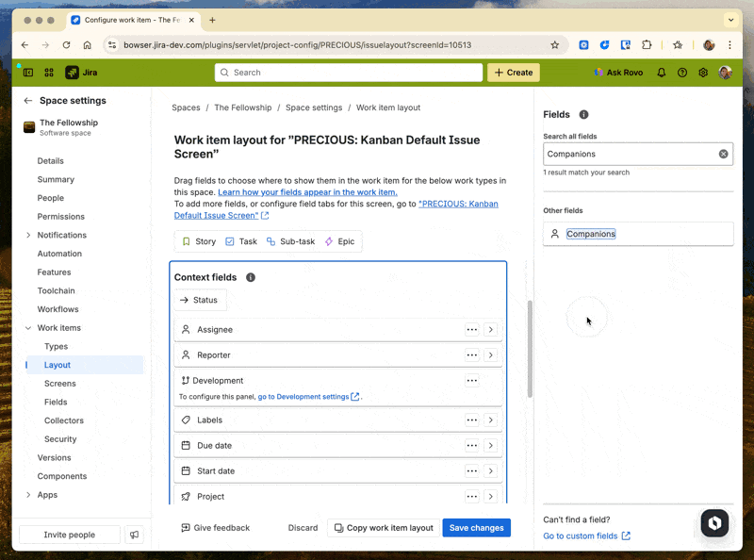Open Ask Rovo assistant
754x560 pixels.
(618, 73)
